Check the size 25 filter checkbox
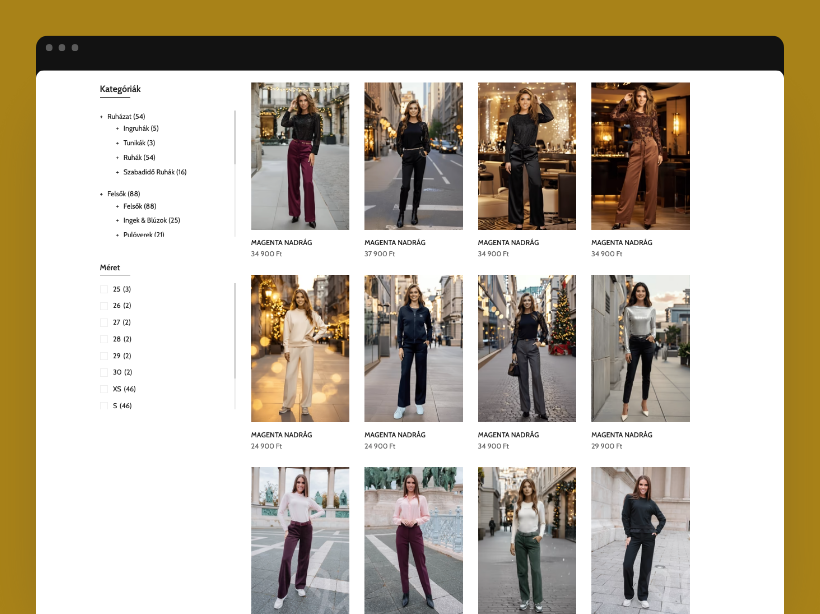Screen dimensions: 820x614 (104, 289)
